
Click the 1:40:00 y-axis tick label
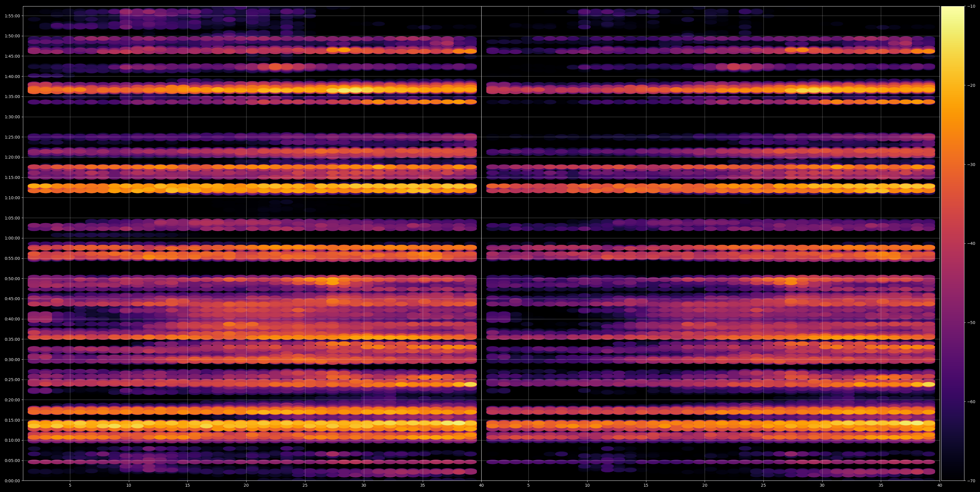(12, 77)
